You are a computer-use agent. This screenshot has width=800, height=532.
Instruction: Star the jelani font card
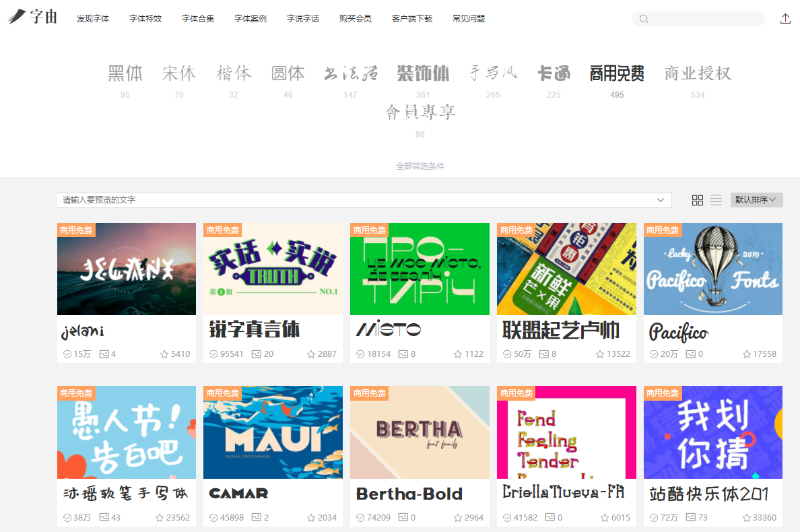click(164, 354)
